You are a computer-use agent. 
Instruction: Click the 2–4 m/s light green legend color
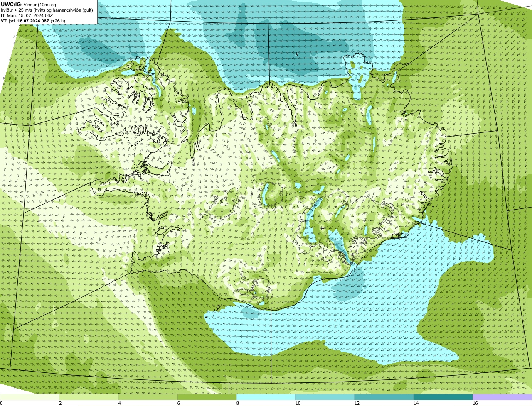coord(89,397)
